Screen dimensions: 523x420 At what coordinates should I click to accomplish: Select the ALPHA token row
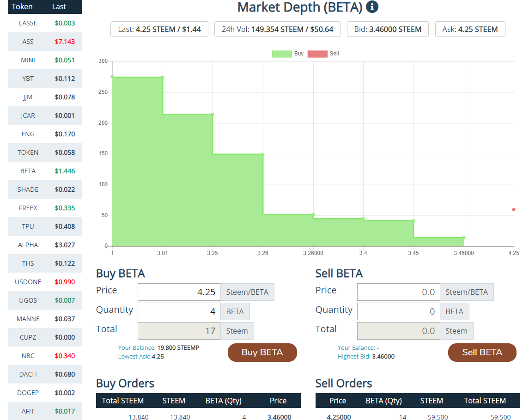click(x=45, y=245)
